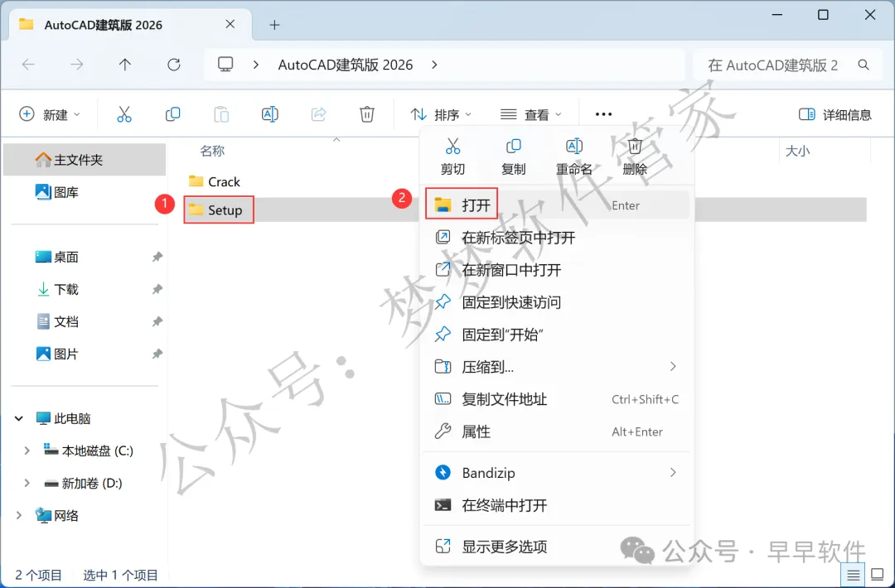The image size is (895, 588).
Task: Switch to large thumbnails view at bottom right
Action: click(878, 575)
